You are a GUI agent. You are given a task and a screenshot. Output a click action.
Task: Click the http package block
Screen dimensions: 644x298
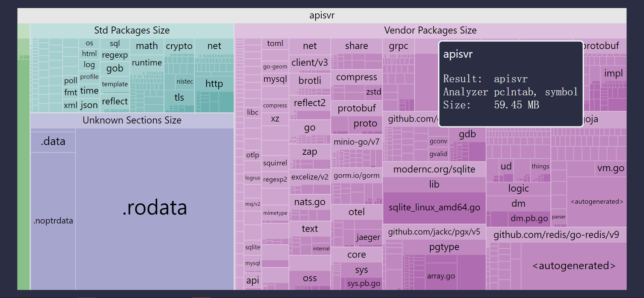click(214, 84)
